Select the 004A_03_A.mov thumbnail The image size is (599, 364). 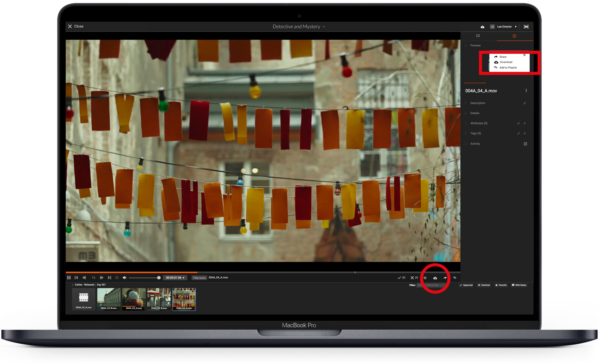point(134,299)
